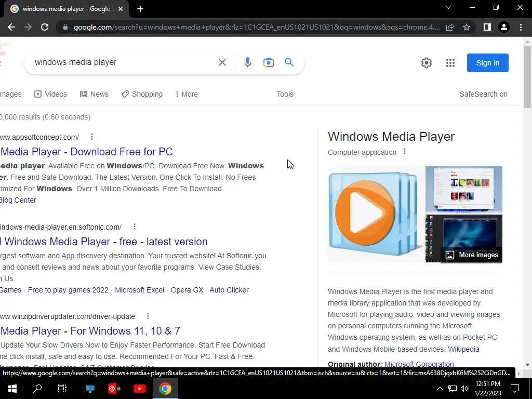Expand the More search filters
532x399 pixels.
[187, 95]
